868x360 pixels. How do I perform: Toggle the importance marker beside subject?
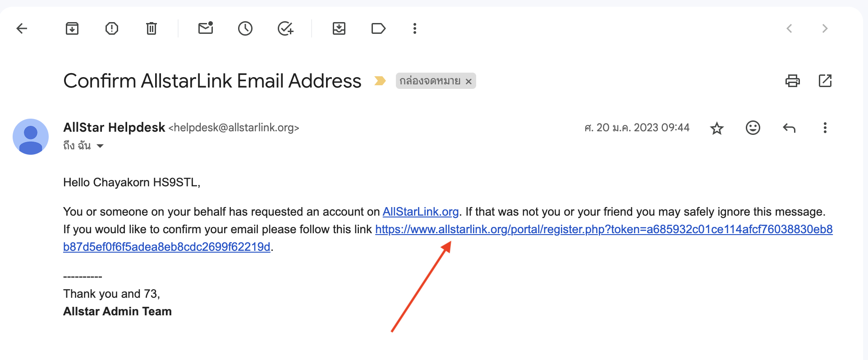(x=380, y=81)
